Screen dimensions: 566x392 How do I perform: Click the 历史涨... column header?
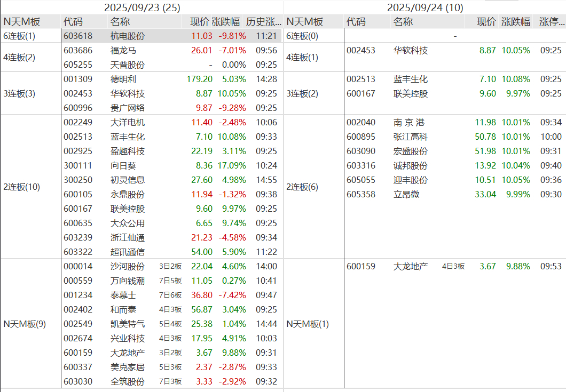pyautogui.click(x=263, y=22)
